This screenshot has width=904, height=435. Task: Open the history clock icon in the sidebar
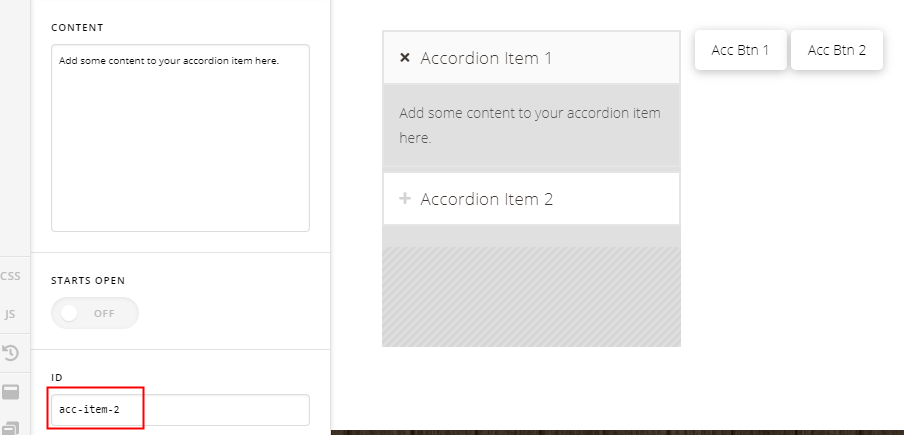(10, 353)
